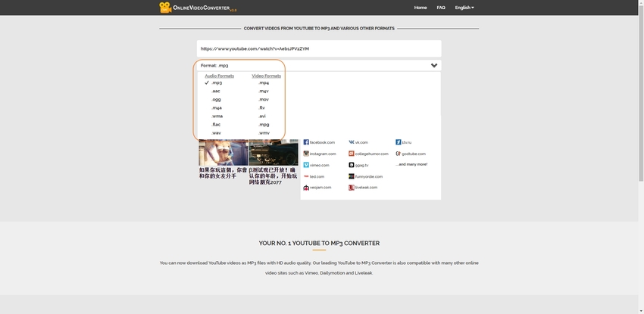This screenshot has height=314, width=644.
Task: Click the OnlineVideoConverter title text
Action: pyautogui.click(x=202, y=8)
